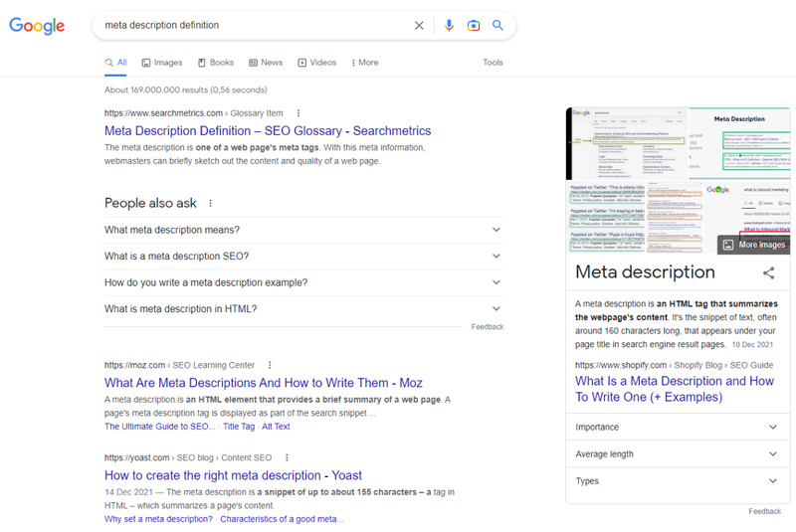
Task: Switch to the News tab
Action: click(x=266, y=63)
